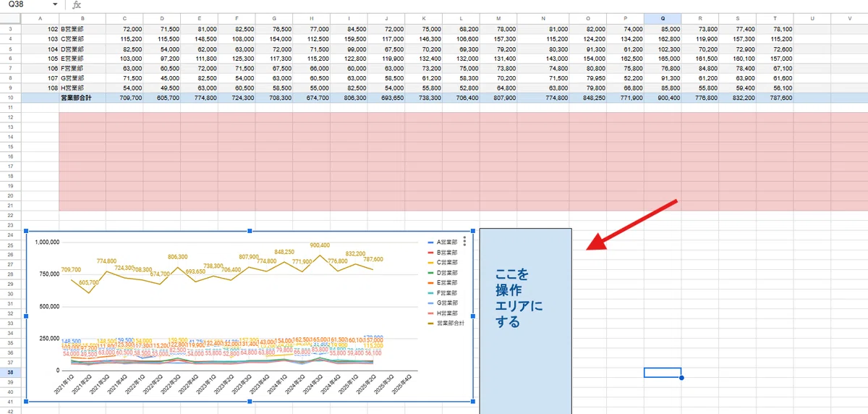Viewport: 868px width, 414px height.
Task: Click the A営業部 legend entry in the chart
Action: tap(443, 242)
